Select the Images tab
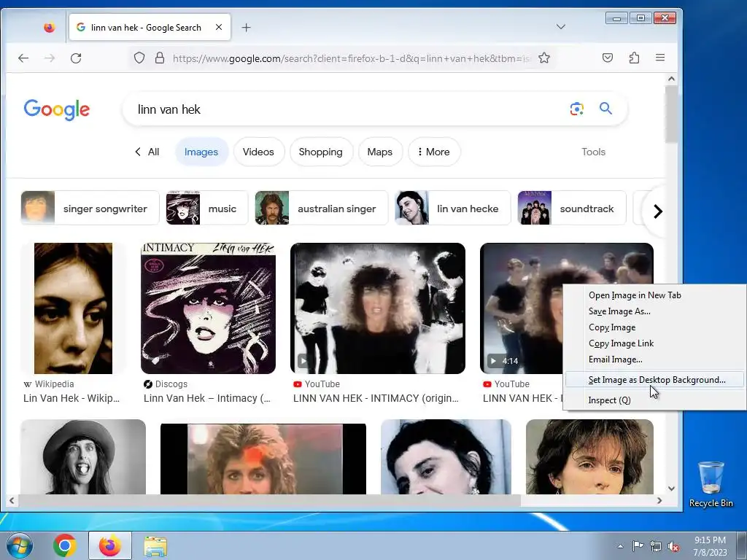Viewport: 747px width, 560px height. (x=201, y=152)
